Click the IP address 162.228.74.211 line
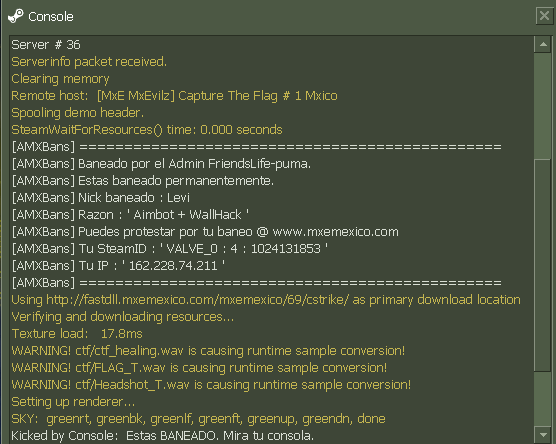This screenshot has width=556, height=444. tap(118, 266)
